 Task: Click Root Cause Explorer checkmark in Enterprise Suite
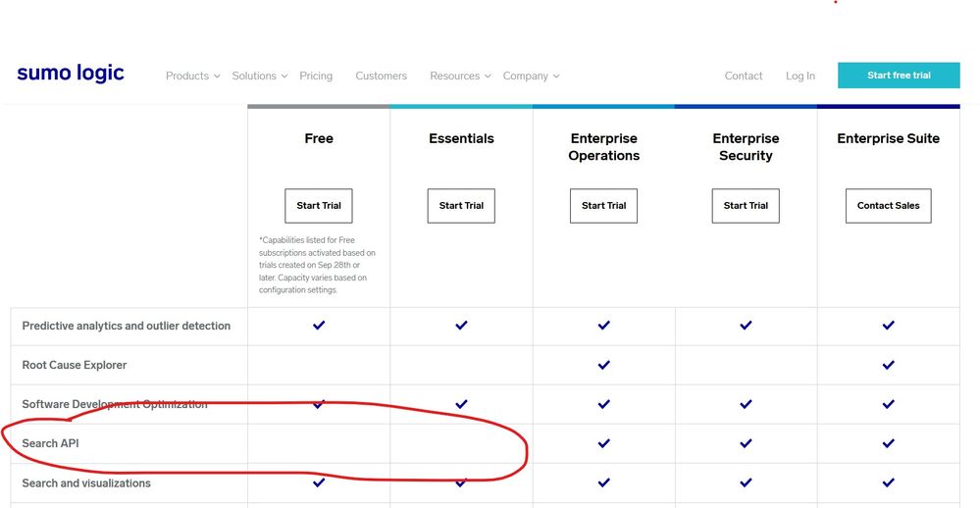click(x=888, y=365)
